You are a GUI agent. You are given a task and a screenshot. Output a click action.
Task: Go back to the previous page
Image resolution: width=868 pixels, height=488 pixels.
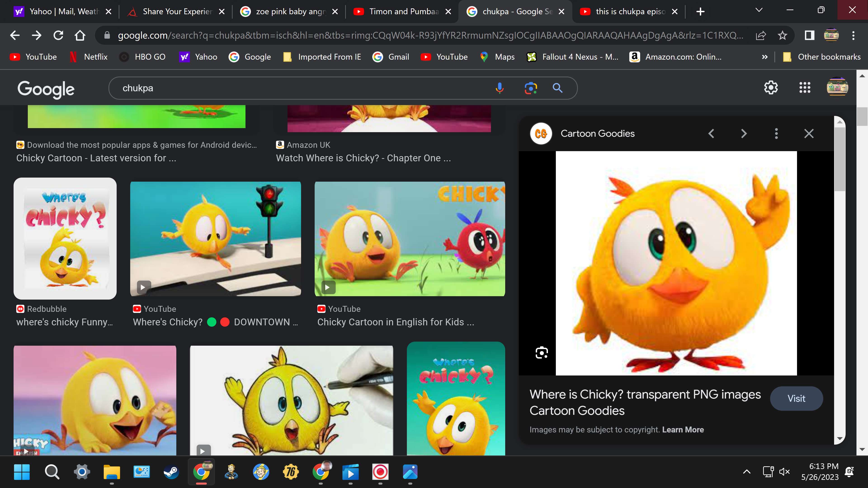click(15, 35)
